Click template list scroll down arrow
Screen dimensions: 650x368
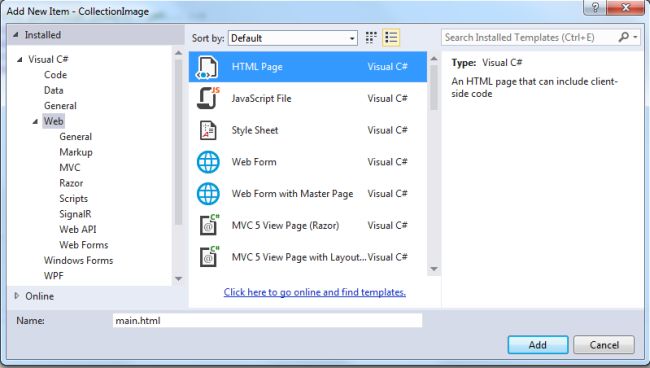(434, 269)
